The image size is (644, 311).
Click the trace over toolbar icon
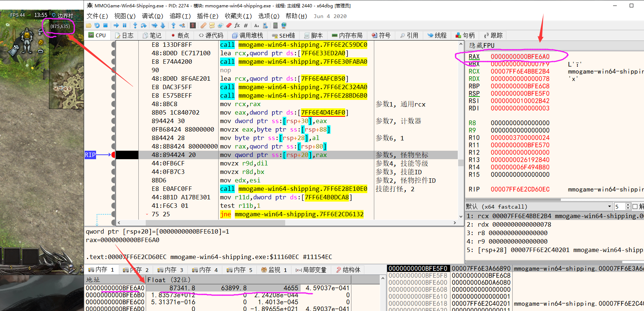coord(163,25)
